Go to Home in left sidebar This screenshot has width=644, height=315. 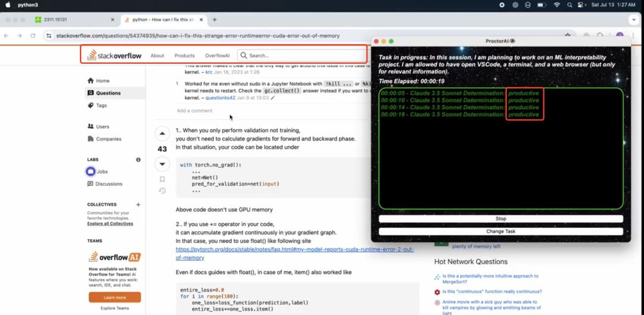(x=98, y=81)
